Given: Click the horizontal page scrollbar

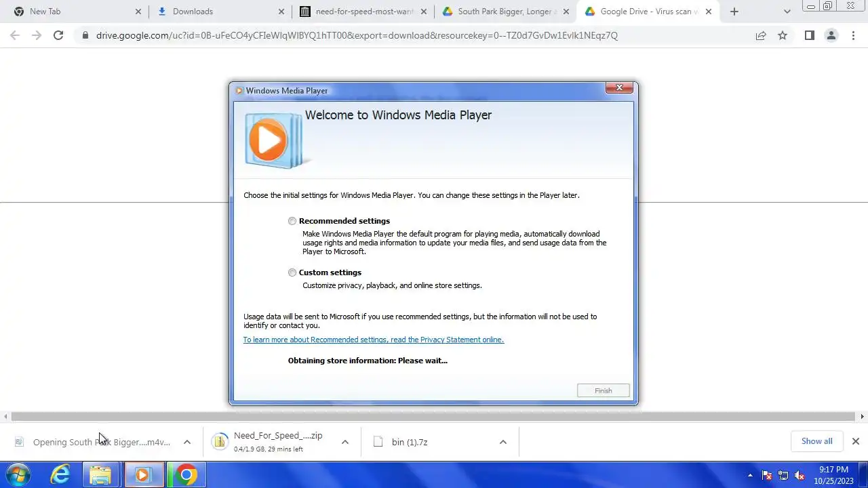Looking at the screenshot, I should click(x=433, y=417).
